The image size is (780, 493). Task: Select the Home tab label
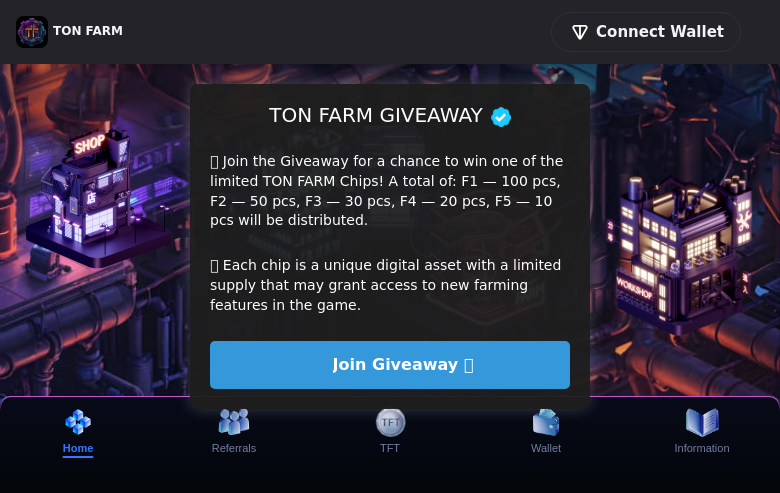(78, 448)
